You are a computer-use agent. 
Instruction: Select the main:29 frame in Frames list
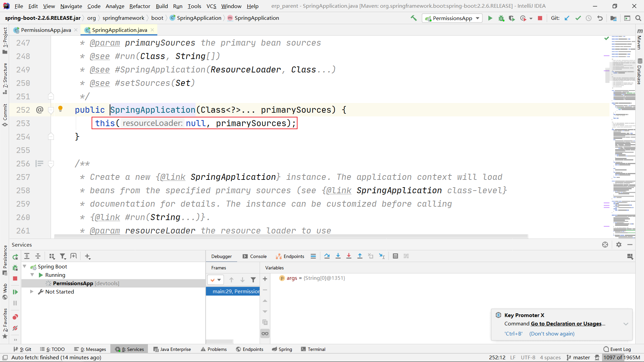(x=233, y=291)
